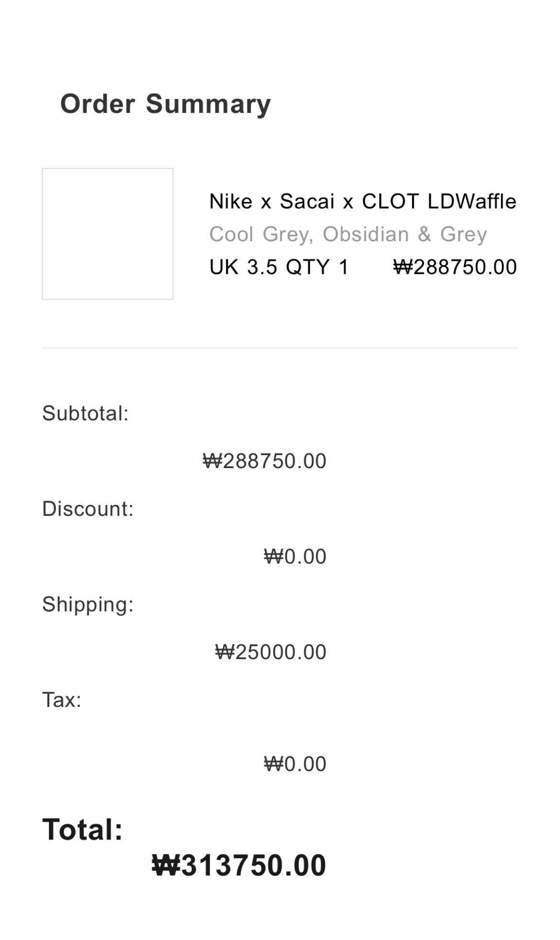The image size is (560, 940).
Task: Click the word Obsidian in color description
Action: (366, 234)
